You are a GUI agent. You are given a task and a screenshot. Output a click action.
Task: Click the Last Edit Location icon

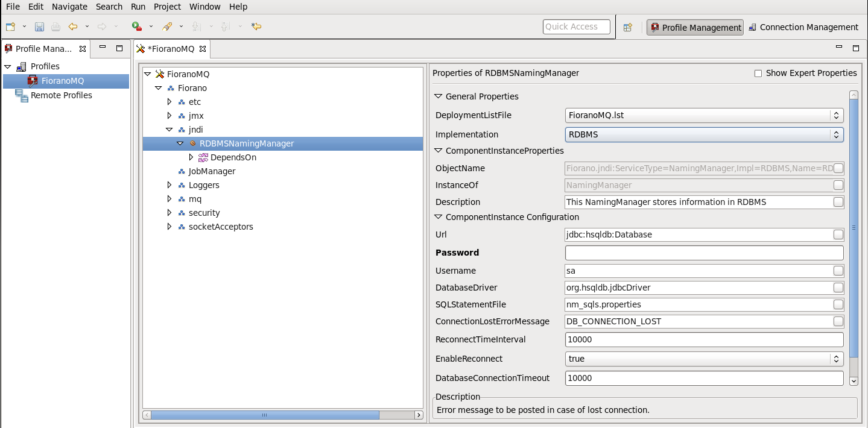point(256,27)
